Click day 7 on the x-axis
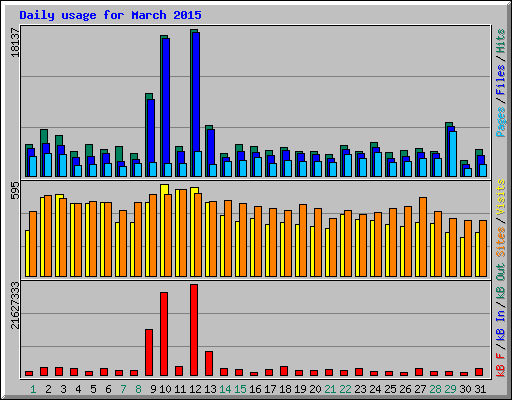Viewport: 512px width, 400px height. click(123, 389)
